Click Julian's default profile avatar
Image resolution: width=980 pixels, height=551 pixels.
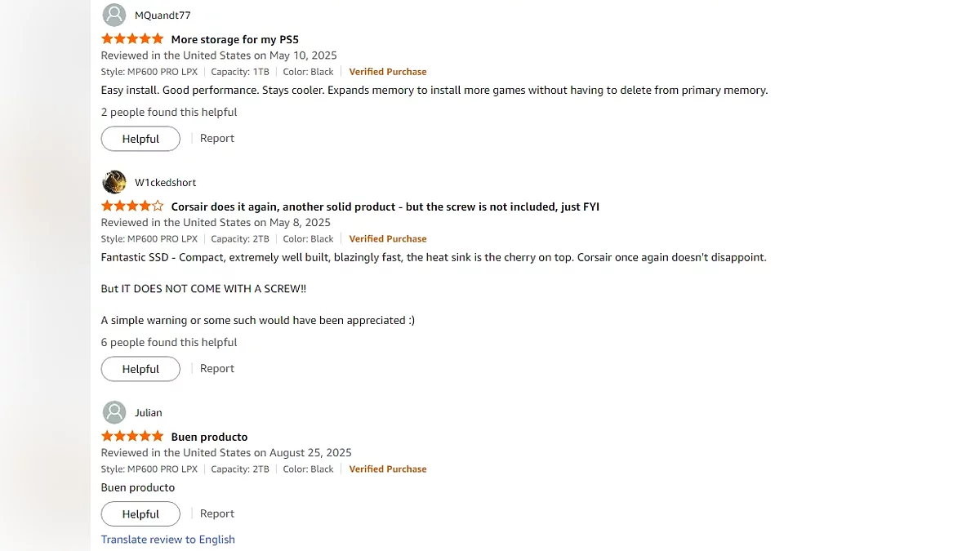[114, 412]
